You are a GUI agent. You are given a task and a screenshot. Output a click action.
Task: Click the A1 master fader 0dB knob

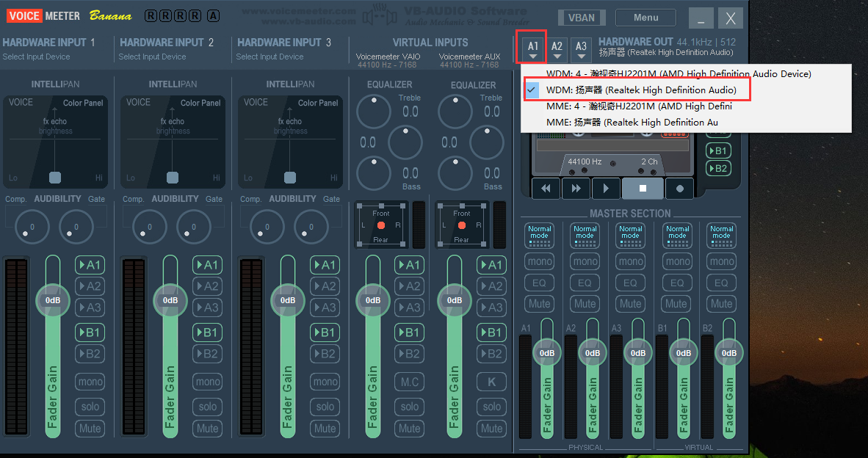pyautogui.click(x=547, y=353)
